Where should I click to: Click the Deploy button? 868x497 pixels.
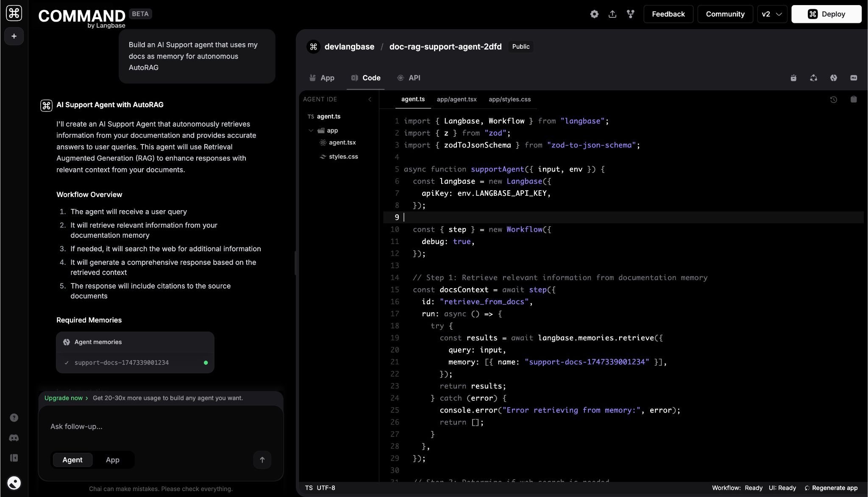coord(826,14)
